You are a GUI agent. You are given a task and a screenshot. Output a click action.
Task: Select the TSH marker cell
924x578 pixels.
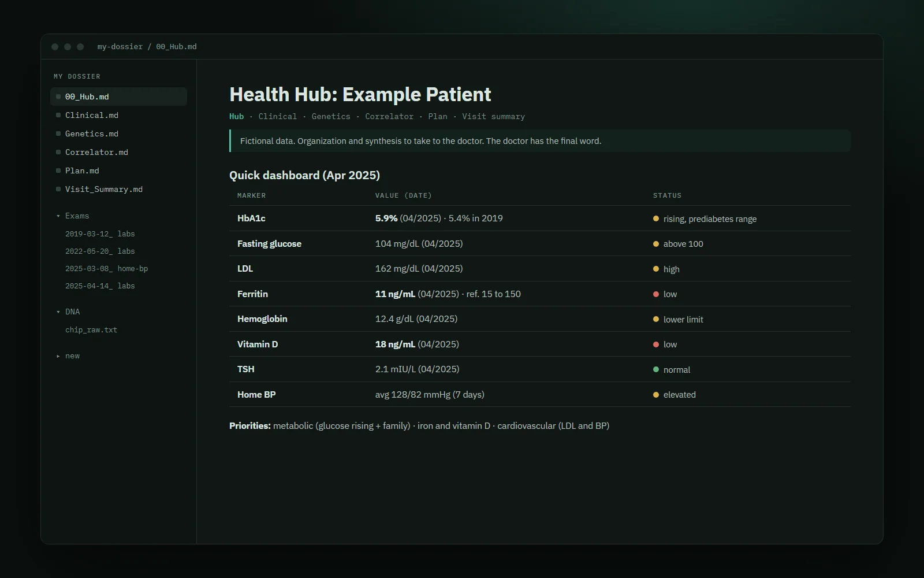pos(245,369)
